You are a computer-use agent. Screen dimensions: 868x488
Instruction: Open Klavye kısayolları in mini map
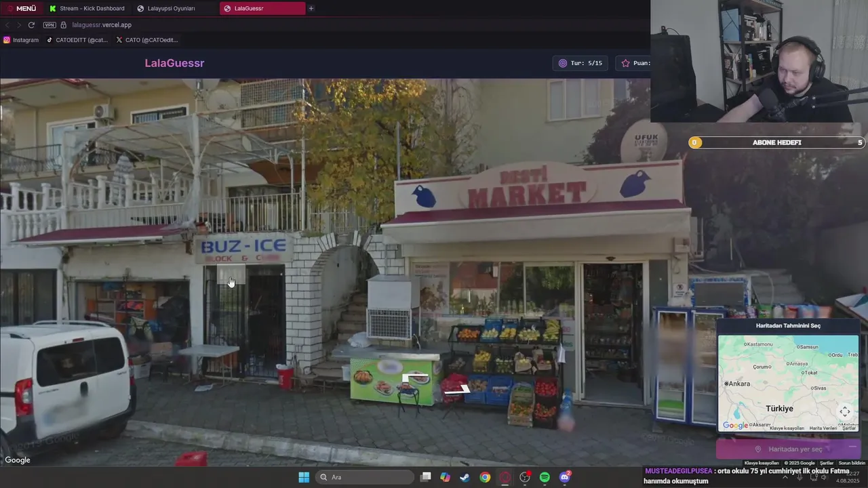click(787, 428)
